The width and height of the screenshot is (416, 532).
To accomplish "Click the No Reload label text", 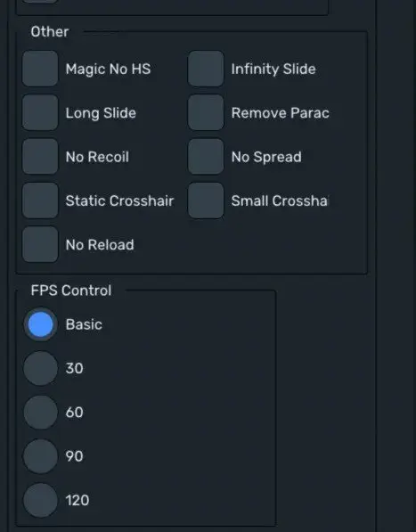I will tap(100, 245).
